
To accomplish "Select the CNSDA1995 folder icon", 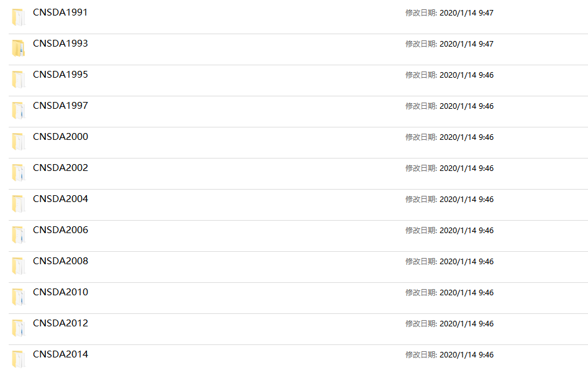I will pyautogui.click(x=18, y=80).
